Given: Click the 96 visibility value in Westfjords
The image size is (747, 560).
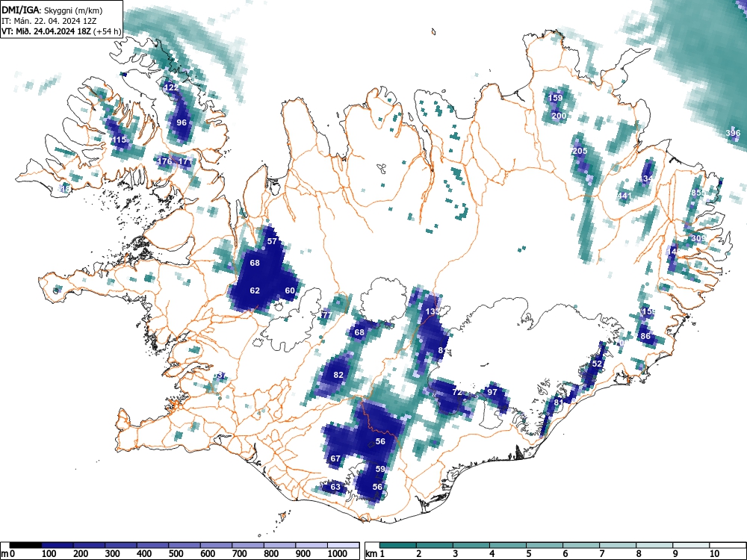Looking at the screenshot, I should point(182,122).
